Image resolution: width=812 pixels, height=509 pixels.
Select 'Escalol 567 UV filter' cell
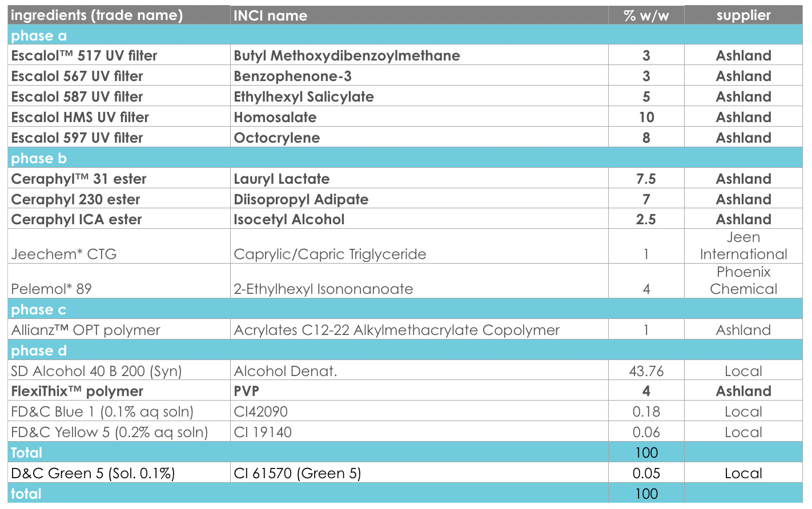pyautogui.click(x=119, y=76)
